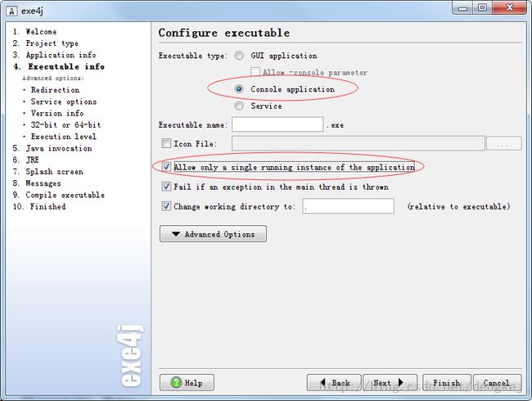Click the Cancel button
This screenshot has width=532, height=401.
498,382
